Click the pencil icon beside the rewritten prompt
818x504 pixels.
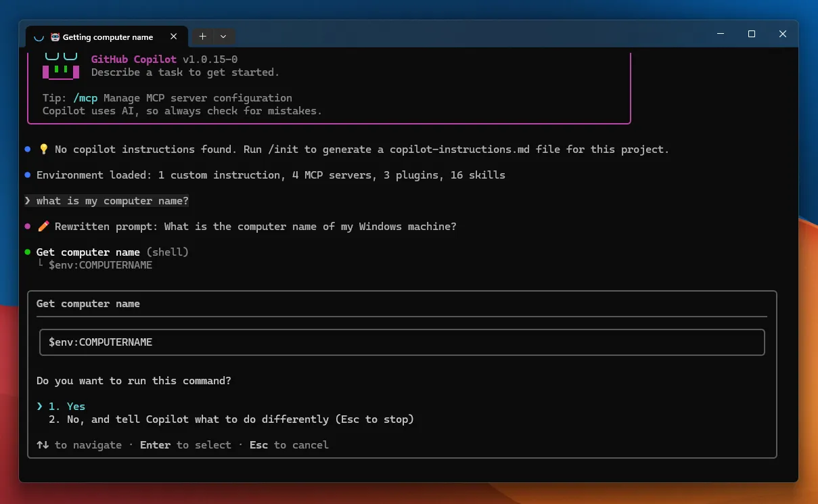coord(43,226)
